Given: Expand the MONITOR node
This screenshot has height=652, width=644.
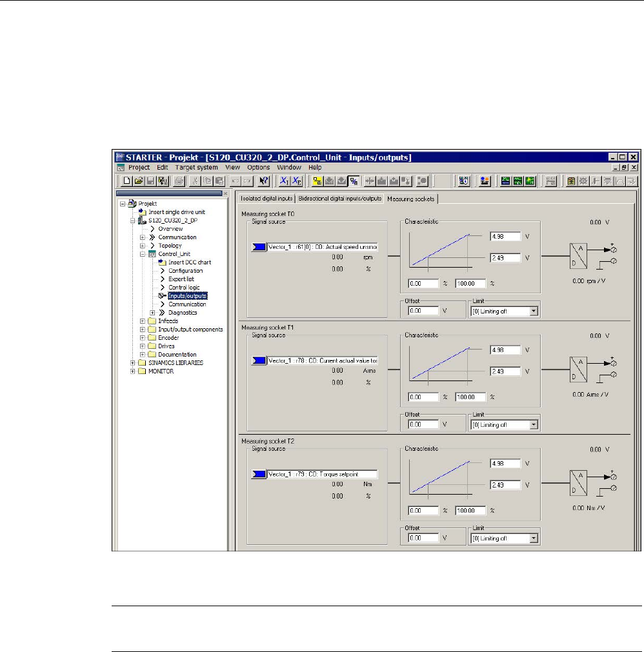Looking at the screenshot, I should (x=133, y=371).
